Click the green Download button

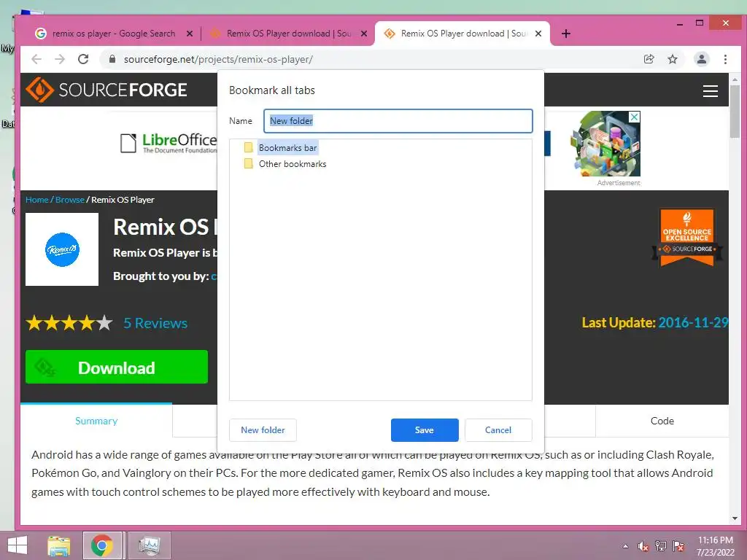(117, 367)
